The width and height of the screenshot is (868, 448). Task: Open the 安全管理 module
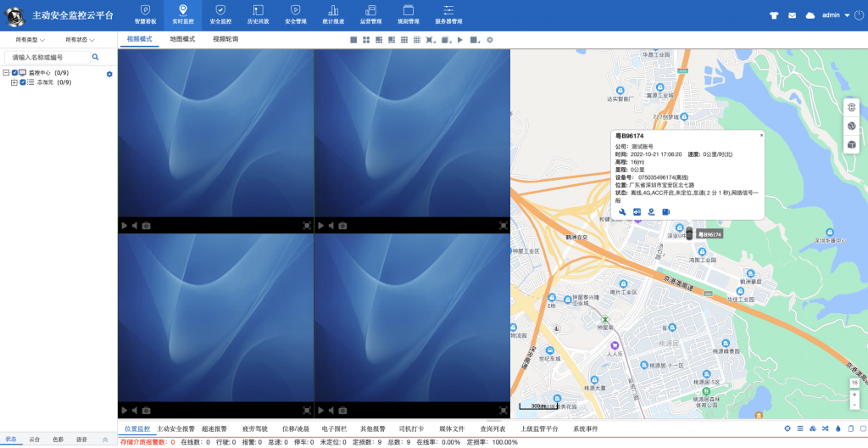[296, 15]
